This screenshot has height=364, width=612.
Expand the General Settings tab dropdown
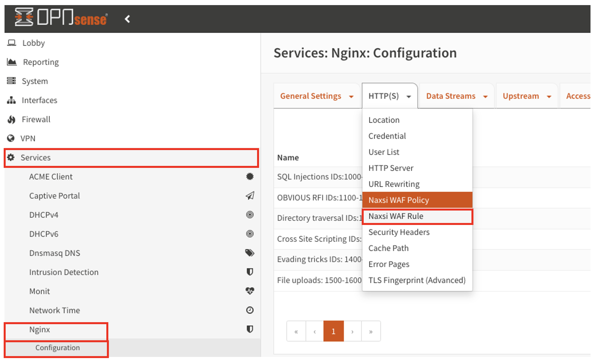pyautogui.click(x=351, y=97)
